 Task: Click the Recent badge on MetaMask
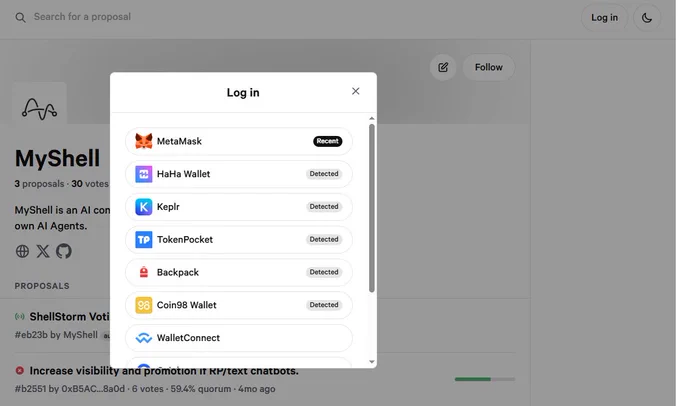(327, 141)
